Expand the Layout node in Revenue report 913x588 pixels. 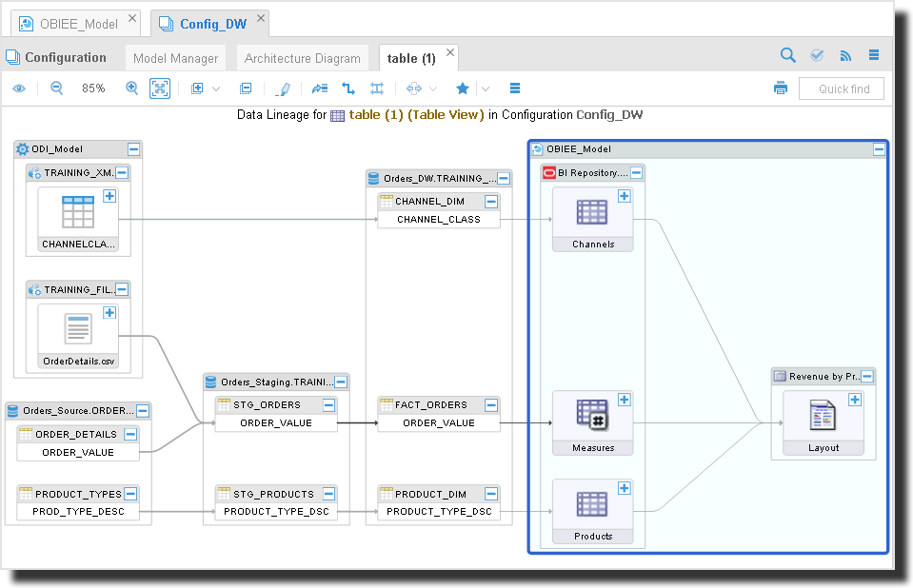(x=855, y=400)
